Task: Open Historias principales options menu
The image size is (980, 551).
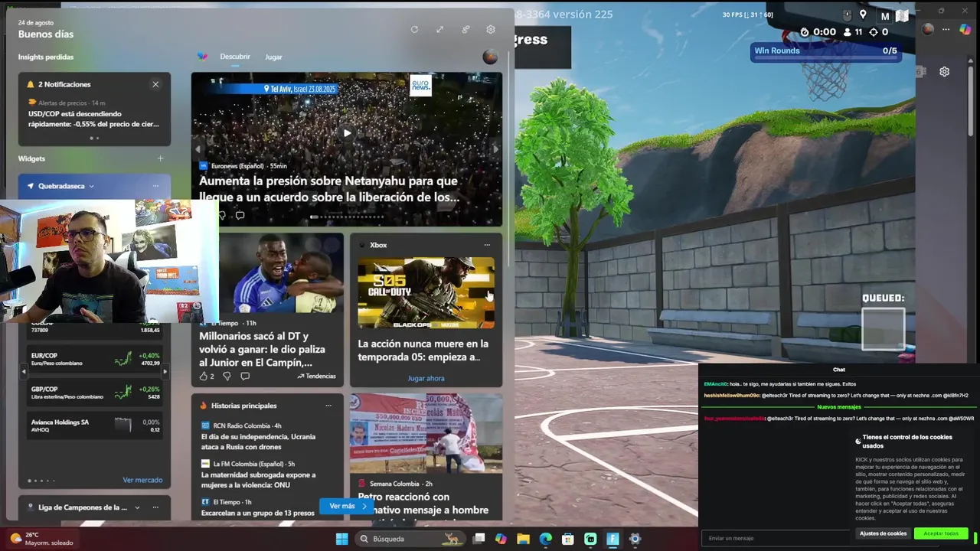Action: click(328, 406)
